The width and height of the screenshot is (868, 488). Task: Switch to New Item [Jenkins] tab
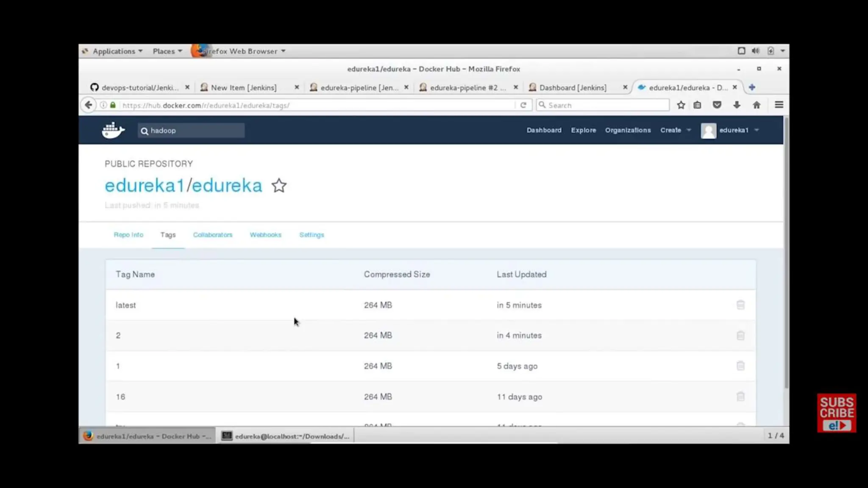click(x=245, y=87)
